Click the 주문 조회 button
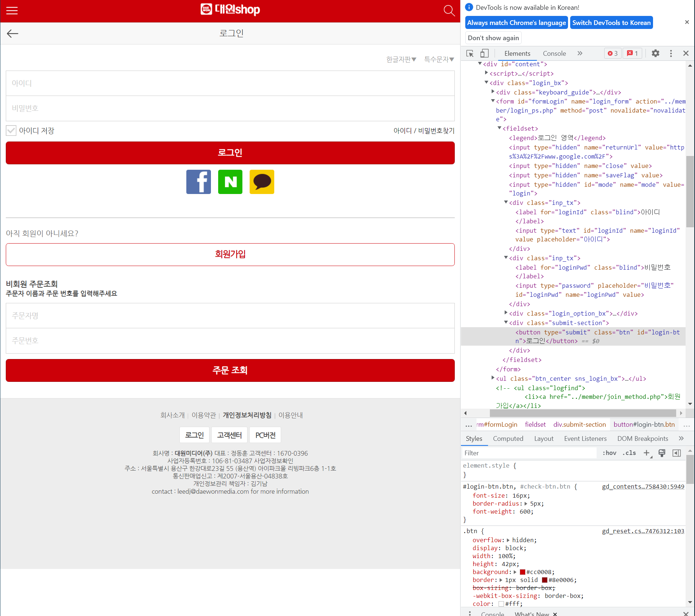695x616 pixels. tap(230, 370)
